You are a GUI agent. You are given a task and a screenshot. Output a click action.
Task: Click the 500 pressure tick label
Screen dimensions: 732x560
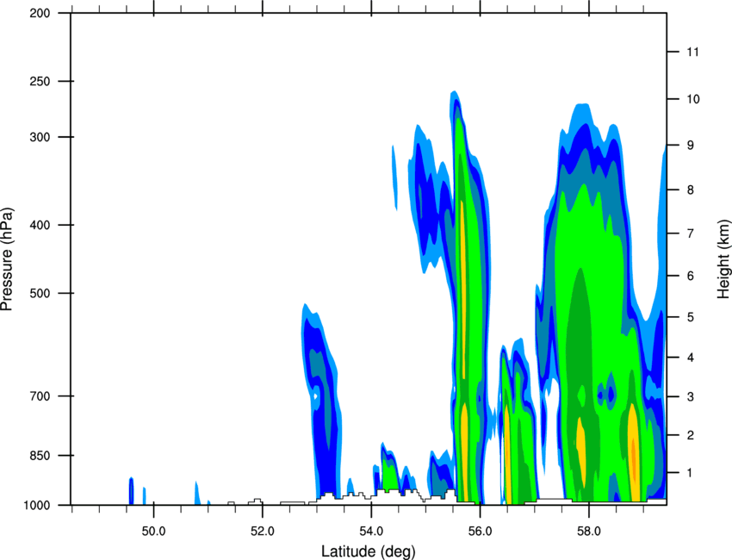click(40, 293)
